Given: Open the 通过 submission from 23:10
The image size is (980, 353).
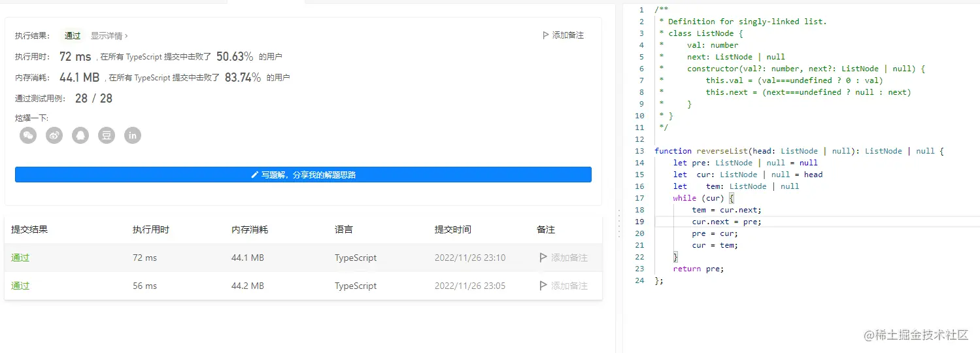Looking at the screenshot, I should click(x=20, y=258).
